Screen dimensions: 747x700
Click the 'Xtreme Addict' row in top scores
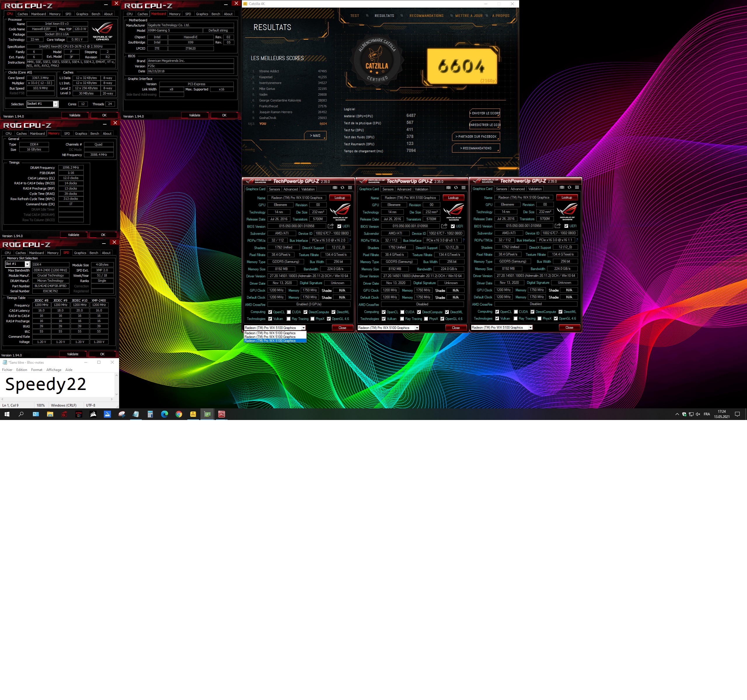point(289,71)
